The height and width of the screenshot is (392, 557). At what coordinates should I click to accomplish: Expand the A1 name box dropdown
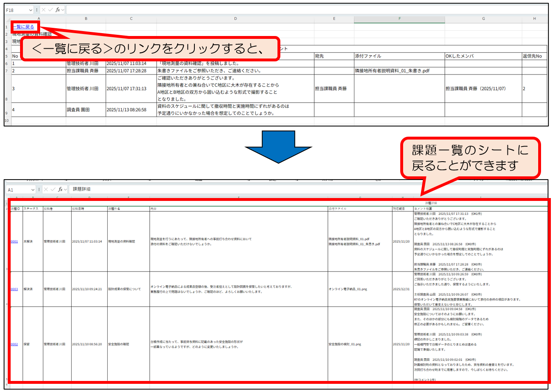coord(33,190)
